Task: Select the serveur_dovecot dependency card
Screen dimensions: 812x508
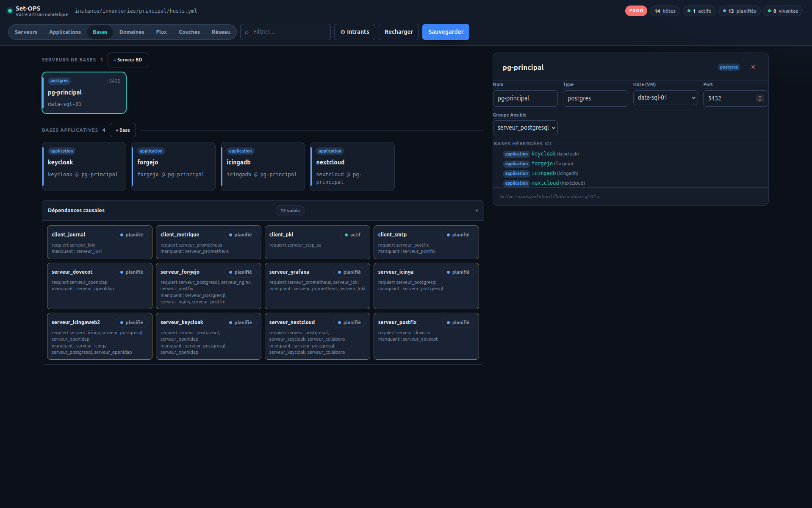Action: pos(100,286)
